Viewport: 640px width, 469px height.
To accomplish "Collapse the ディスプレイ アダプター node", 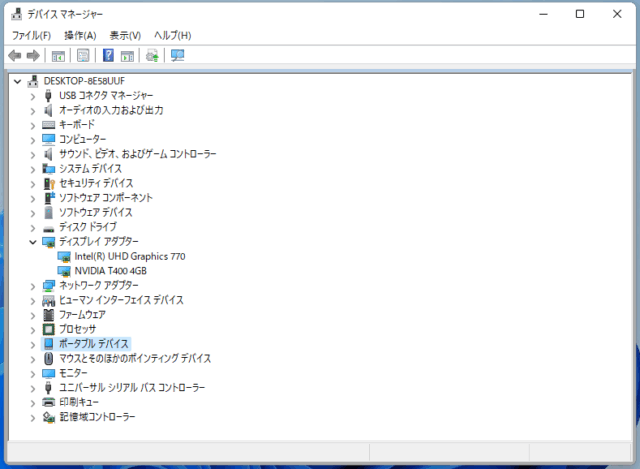I will (33, 242).
